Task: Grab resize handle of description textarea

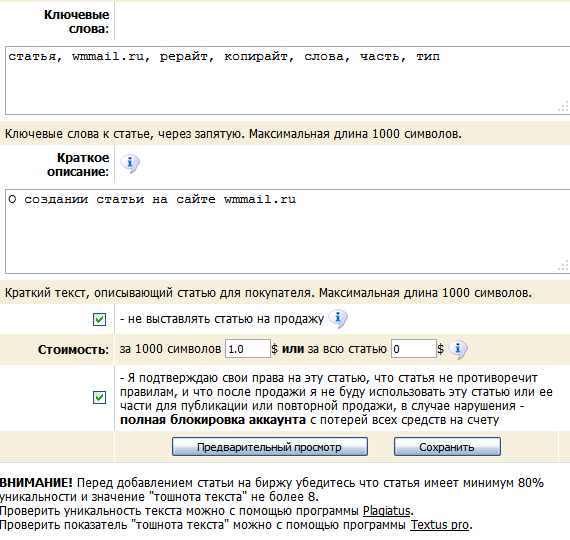Action: [563, 266]
